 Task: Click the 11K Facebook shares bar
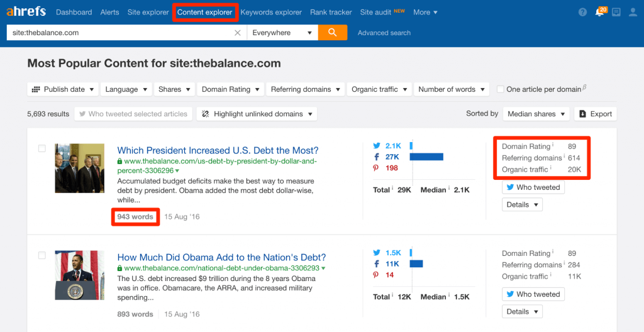click(x=416, y=264)
